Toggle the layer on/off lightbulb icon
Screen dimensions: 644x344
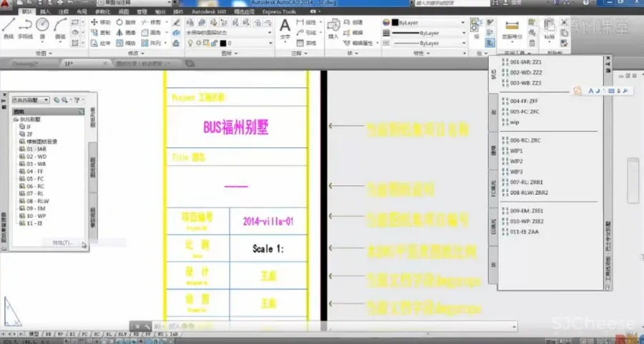pyautogui.click(x=189, y=43)
